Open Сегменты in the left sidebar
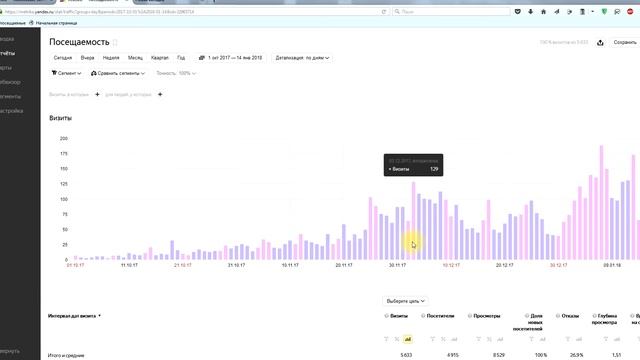 11,97
